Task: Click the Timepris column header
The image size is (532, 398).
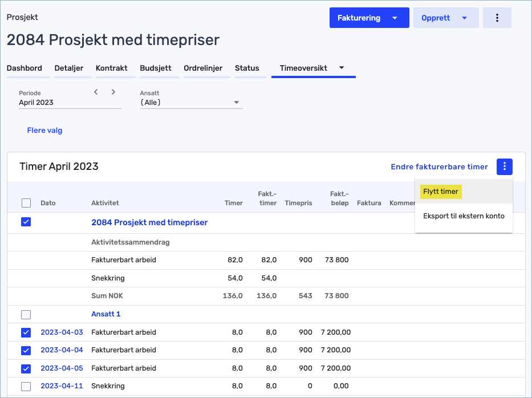Action: (299, 203)
